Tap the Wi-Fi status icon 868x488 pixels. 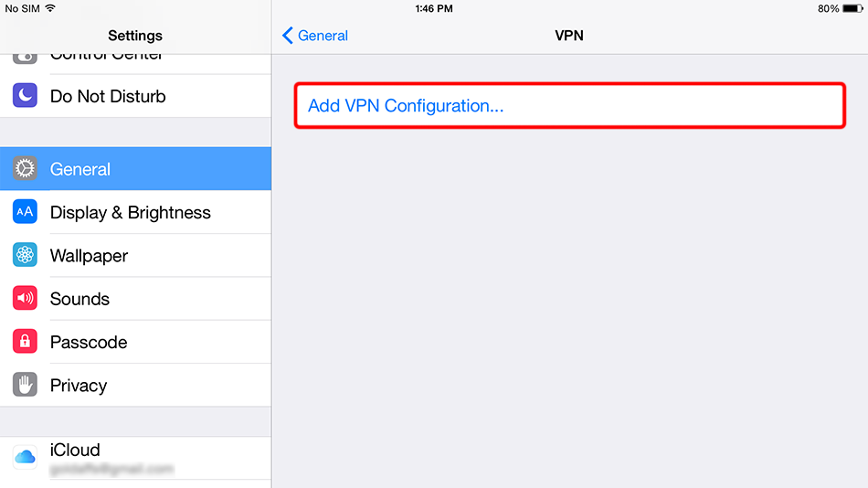pos(50,8)
